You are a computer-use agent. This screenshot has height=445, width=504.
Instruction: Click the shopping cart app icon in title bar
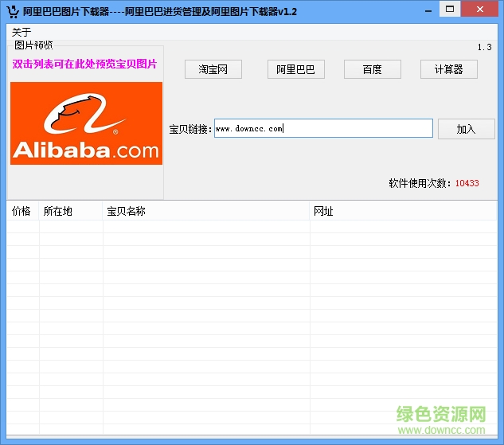pyautogui.click(x=13, y=12)
